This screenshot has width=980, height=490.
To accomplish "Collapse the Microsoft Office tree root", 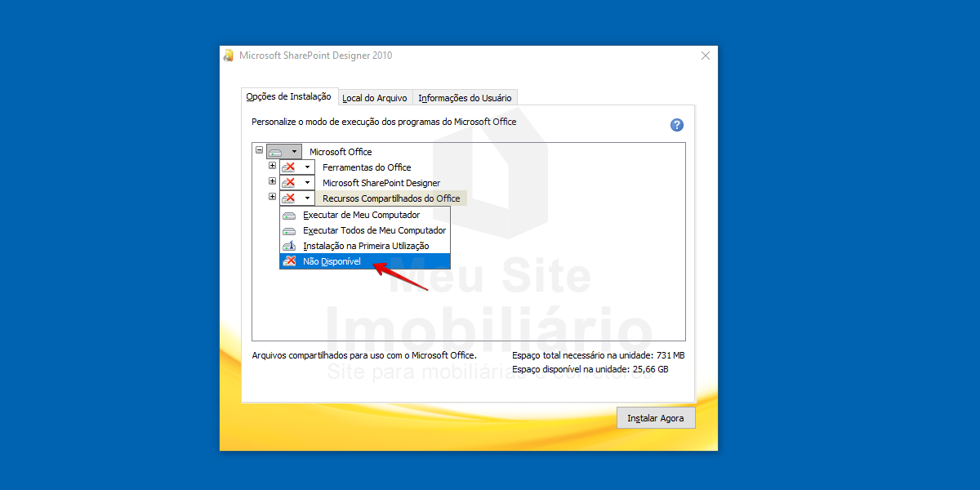I will pos(260,150).
